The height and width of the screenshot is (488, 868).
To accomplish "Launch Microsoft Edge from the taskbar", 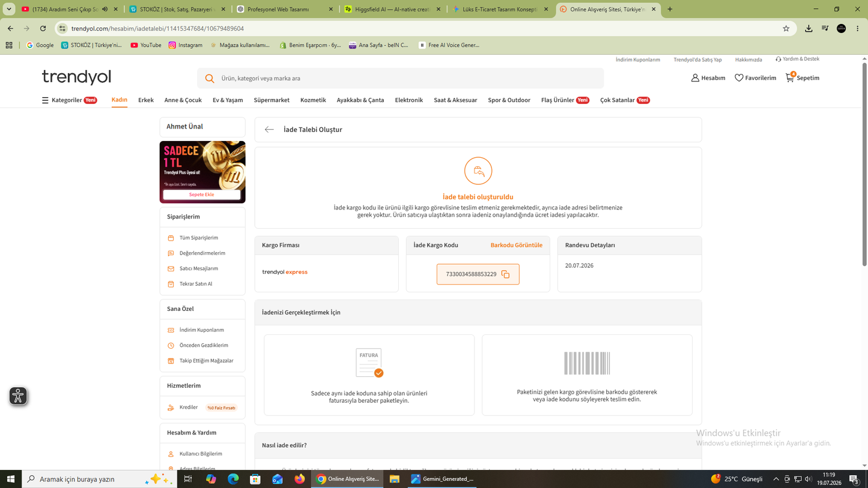I will pyautogui.click(x=233, y=479).
